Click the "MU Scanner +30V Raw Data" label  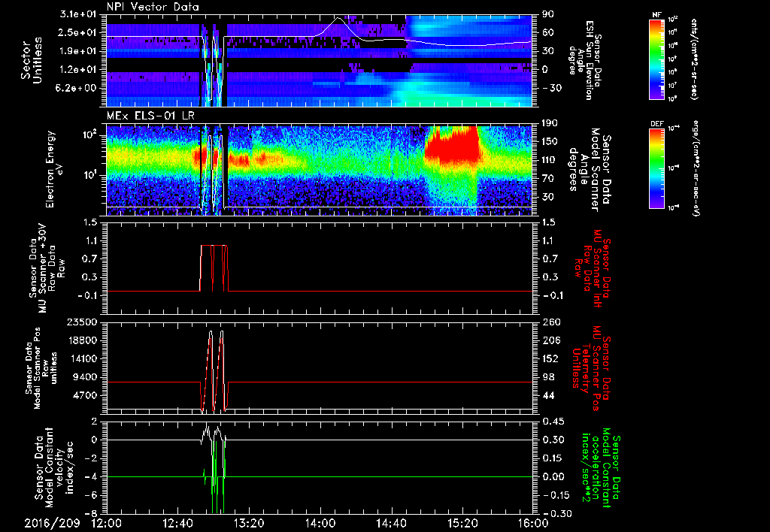pos(47,268)
